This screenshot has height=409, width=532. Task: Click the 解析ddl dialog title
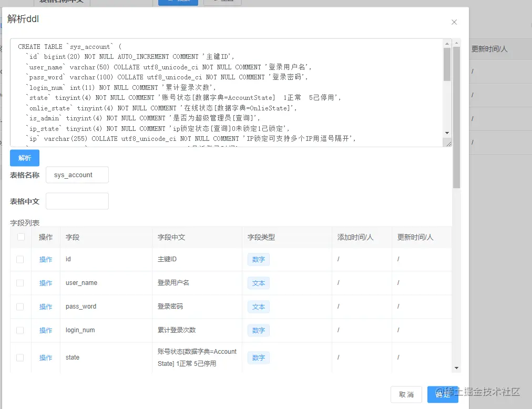click(x=23, y=19)
